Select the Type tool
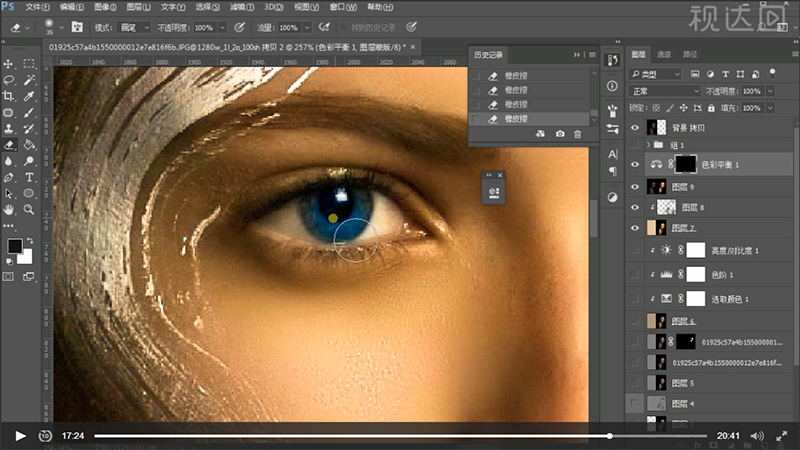 [29, 178]
